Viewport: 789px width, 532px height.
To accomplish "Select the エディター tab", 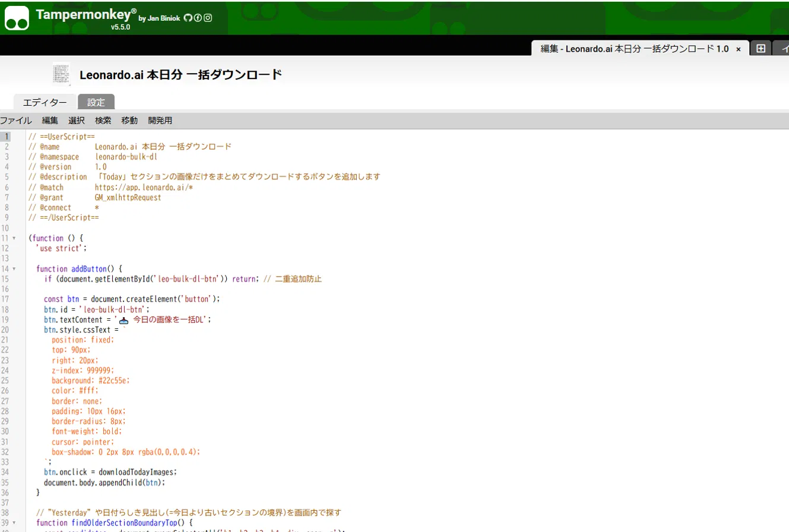I will pos(45,102).
